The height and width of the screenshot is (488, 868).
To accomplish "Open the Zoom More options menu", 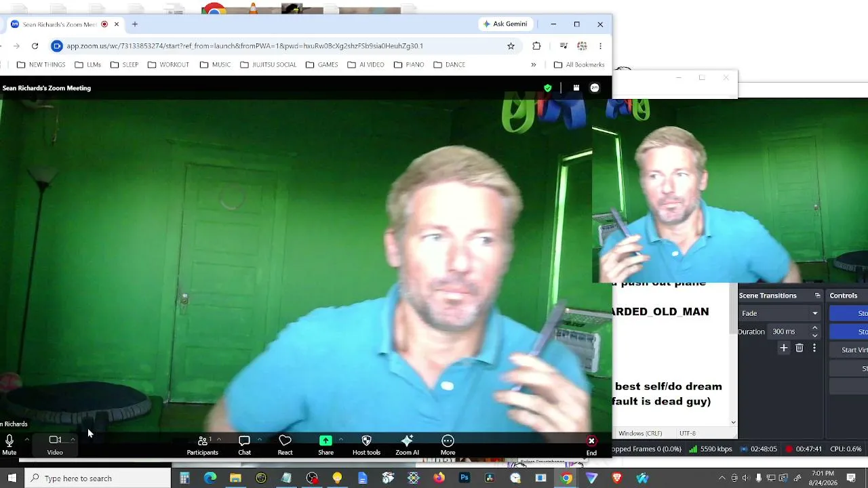I will (x=448, y=445).
